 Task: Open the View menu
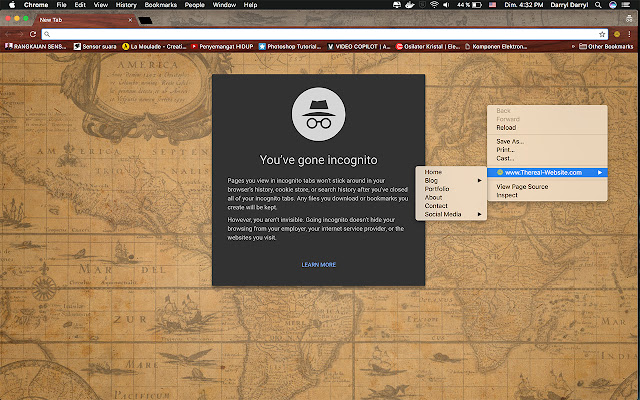pyautogui.click(x=100, y=5)
